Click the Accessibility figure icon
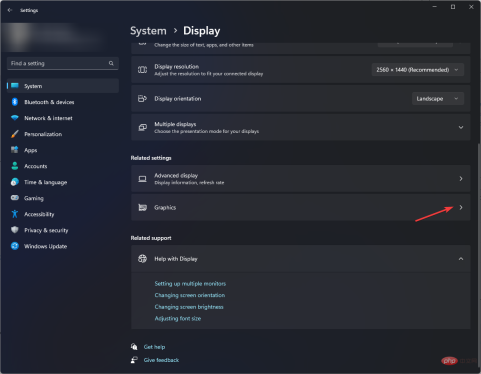 click(x=15, y=214)
